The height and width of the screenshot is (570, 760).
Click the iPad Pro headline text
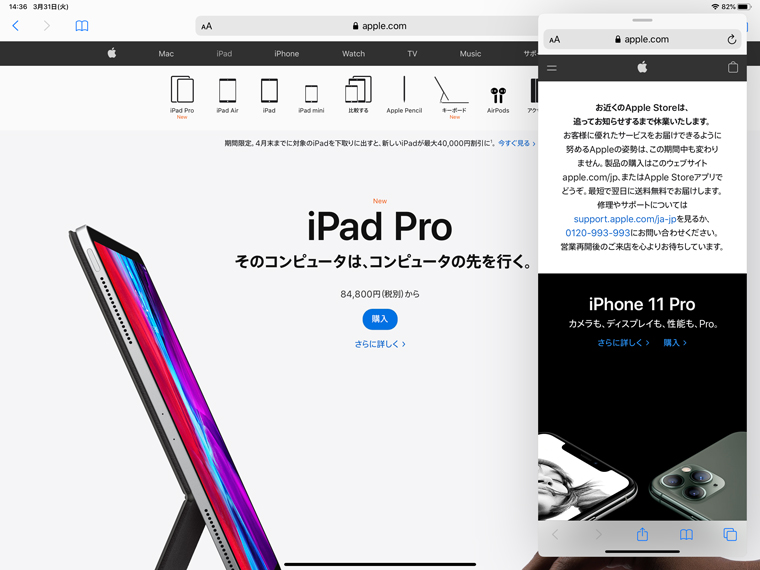(x=380, y=226)
